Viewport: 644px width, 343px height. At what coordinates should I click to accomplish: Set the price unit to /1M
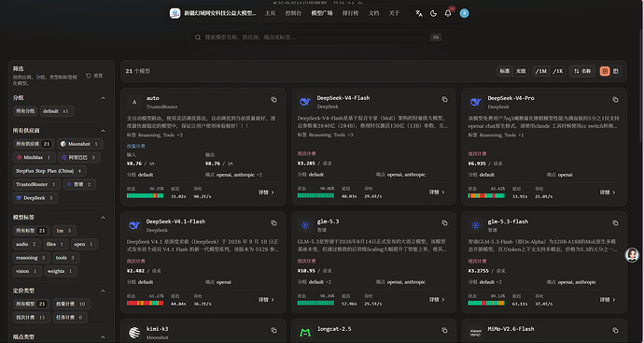click(x=540, y=71)
